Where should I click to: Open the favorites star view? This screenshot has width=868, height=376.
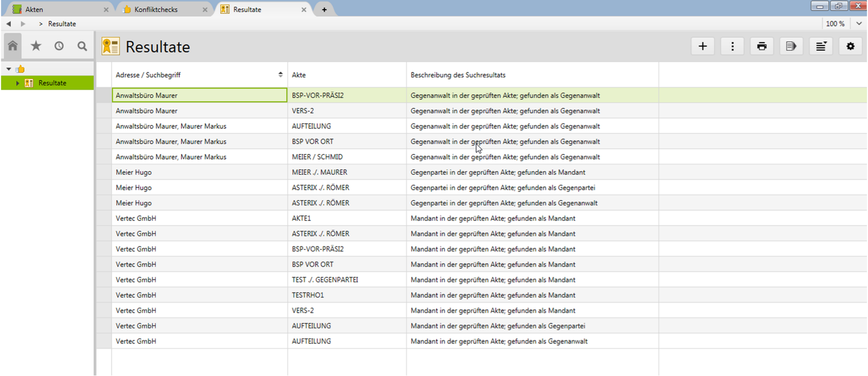click(x=36, y=46)
